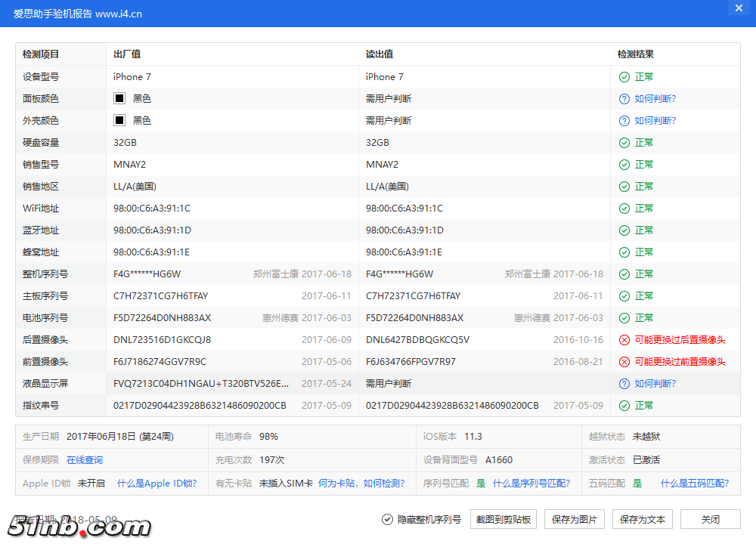Open the 在线查询 warranty link
This screenshot has width=756, height=544.
click(x=85, y=460)
